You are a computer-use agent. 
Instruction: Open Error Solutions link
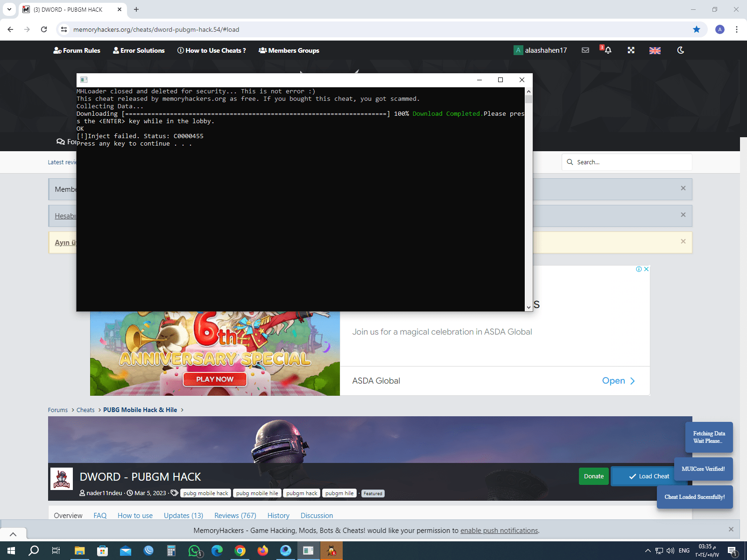click(x=139, y=50)
